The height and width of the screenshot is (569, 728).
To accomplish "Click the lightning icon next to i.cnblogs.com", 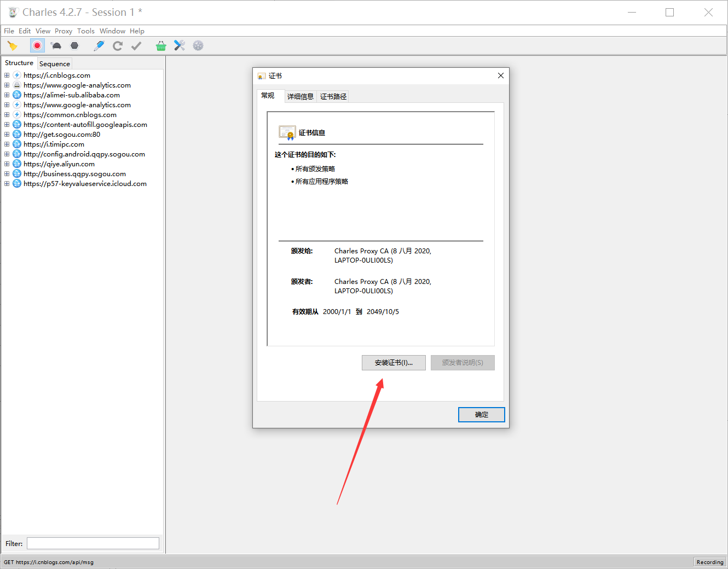I will 17,76.
